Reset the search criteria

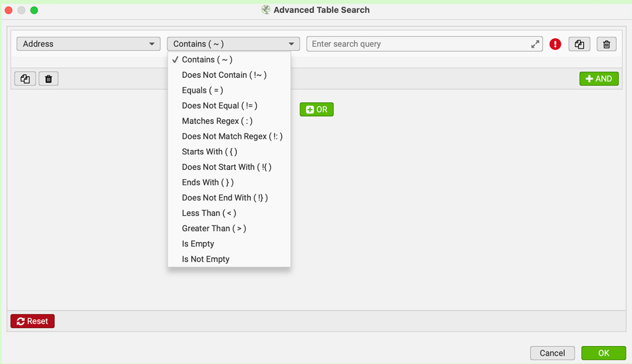(33, 321)
